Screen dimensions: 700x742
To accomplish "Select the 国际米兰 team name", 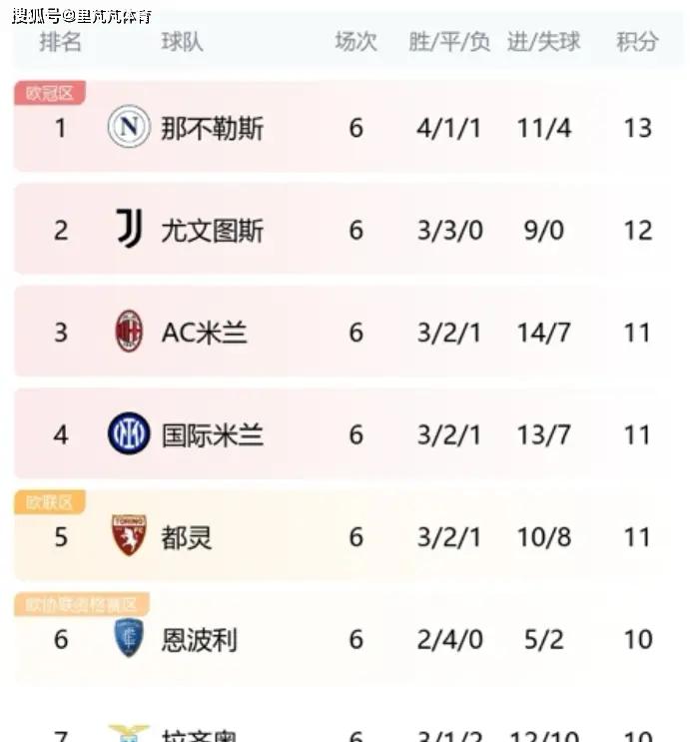I will pos(212,434).
